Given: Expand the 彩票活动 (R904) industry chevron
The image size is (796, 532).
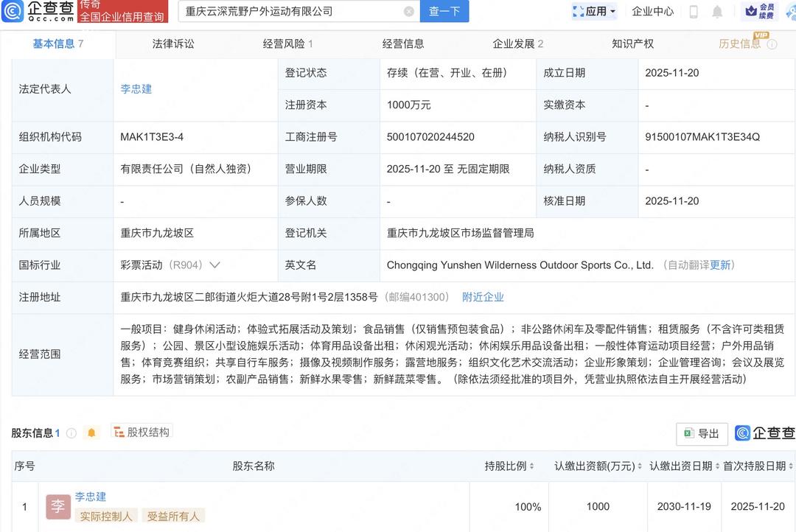Looking at the screenshot, I should [214, 265].
